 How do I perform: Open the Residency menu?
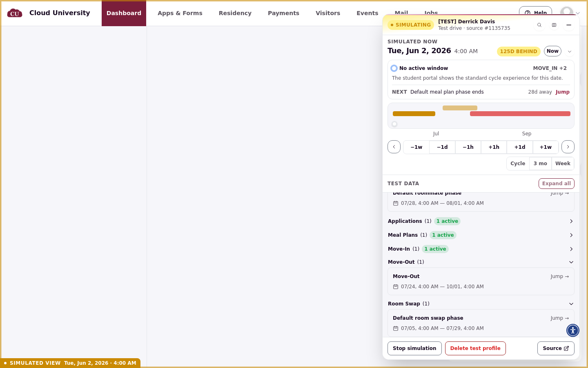pyautogui.click(x=235, y=13)
